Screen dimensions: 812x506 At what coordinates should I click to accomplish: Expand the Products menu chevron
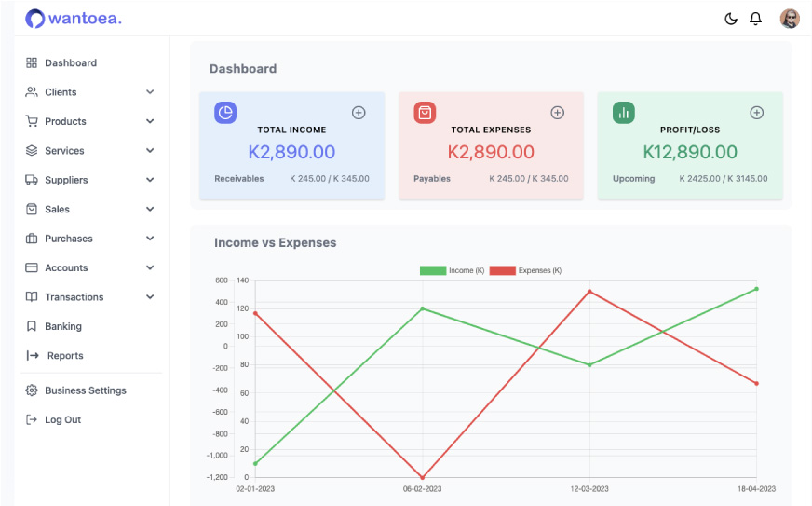point(150,121)
